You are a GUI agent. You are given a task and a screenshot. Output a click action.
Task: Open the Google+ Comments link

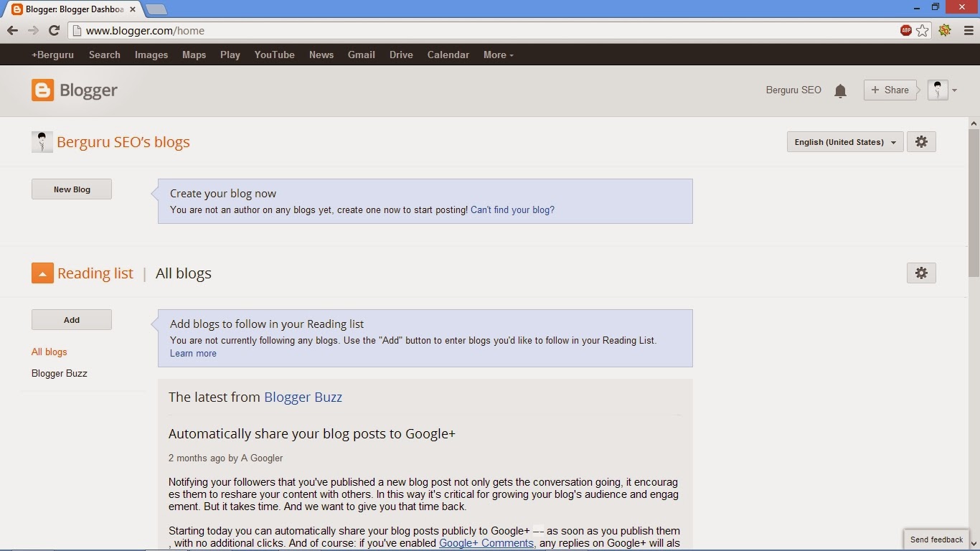pos(486,543)
